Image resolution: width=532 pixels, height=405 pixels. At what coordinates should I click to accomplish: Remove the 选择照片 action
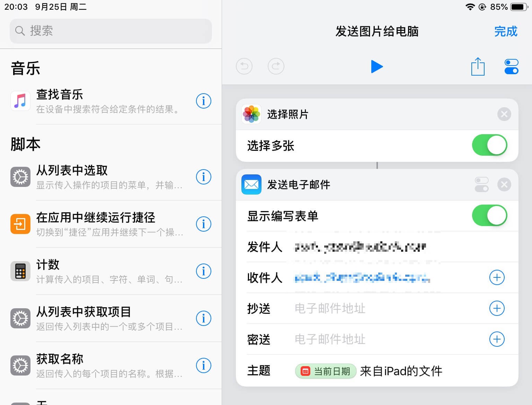tap(504, 114)
